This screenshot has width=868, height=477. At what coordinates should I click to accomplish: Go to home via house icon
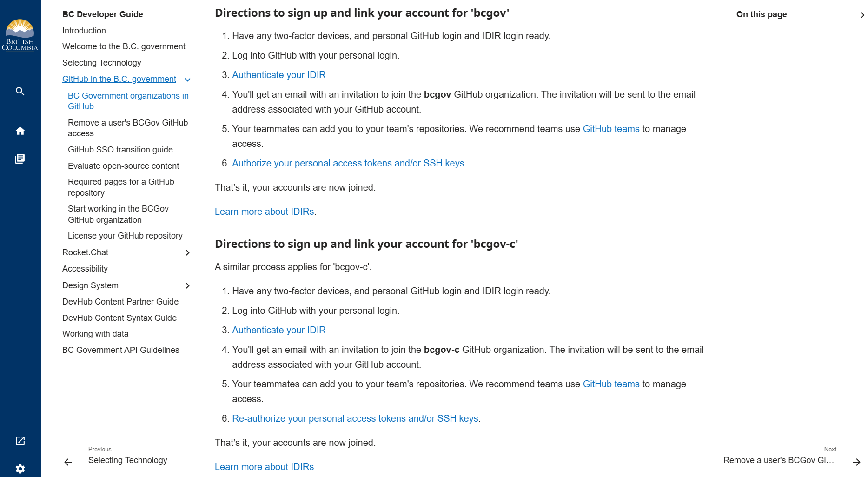point(20,131)
